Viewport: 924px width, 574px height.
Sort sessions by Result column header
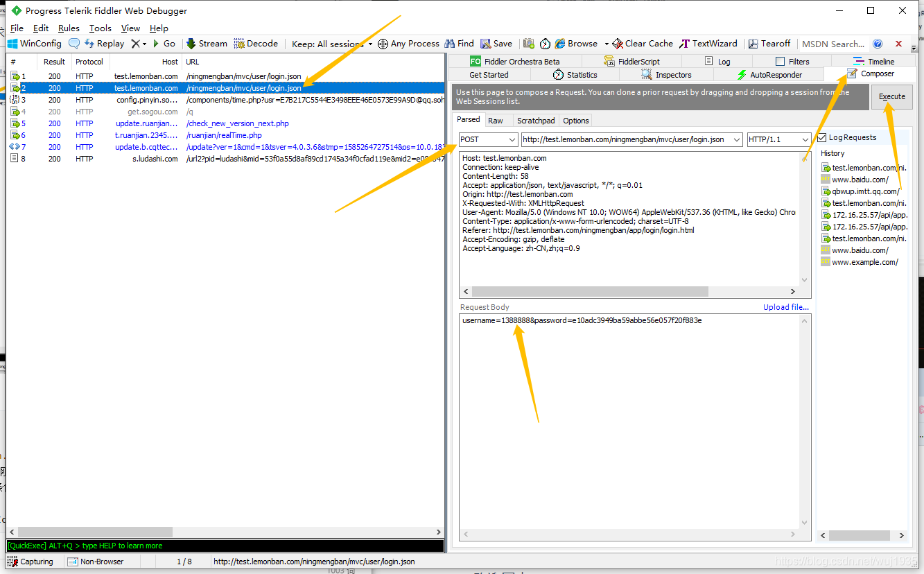point(54,62)
